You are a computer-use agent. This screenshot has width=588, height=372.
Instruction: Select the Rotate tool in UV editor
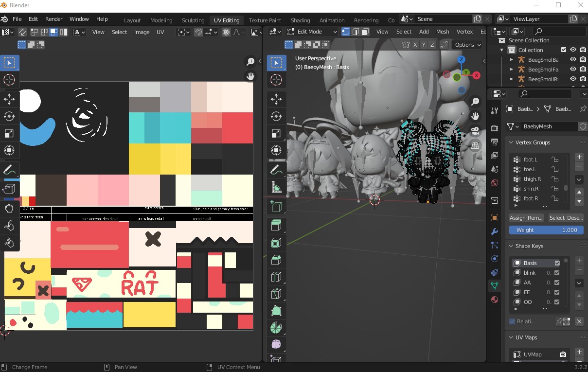coord(9,116)
